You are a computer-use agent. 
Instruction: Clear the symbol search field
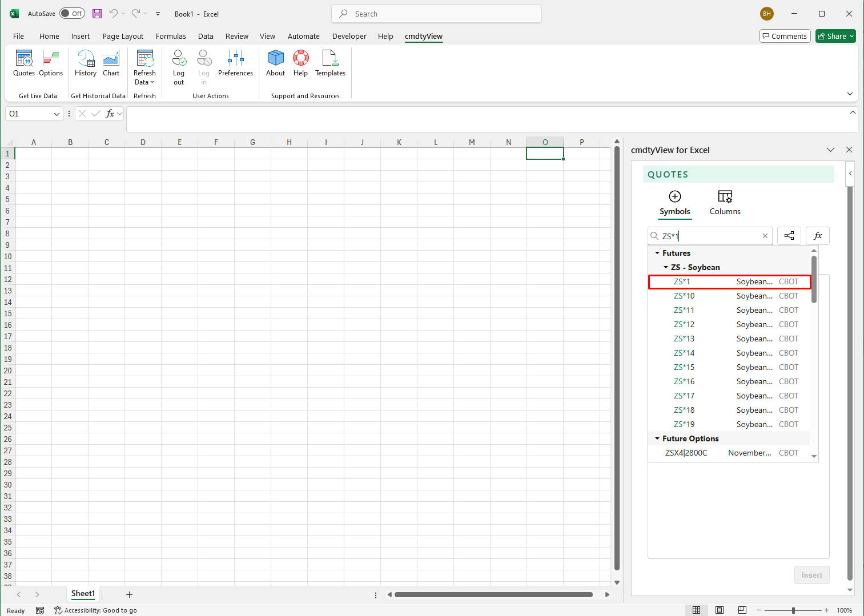765,236
